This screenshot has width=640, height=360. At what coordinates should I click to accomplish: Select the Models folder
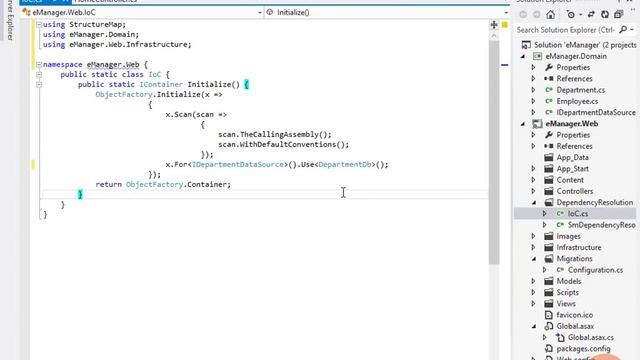coord(569,281)
